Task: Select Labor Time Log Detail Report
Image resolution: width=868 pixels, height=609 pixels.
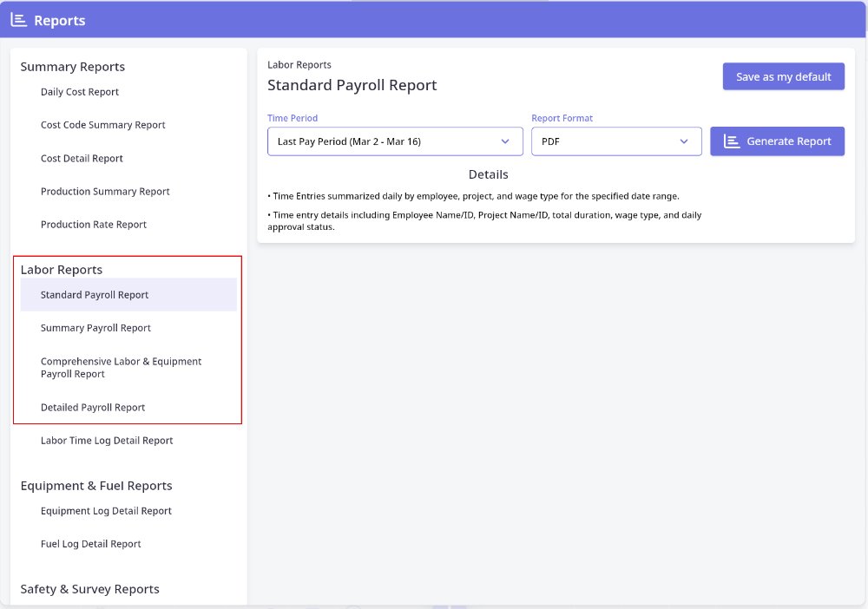Action: pos(107,441)
